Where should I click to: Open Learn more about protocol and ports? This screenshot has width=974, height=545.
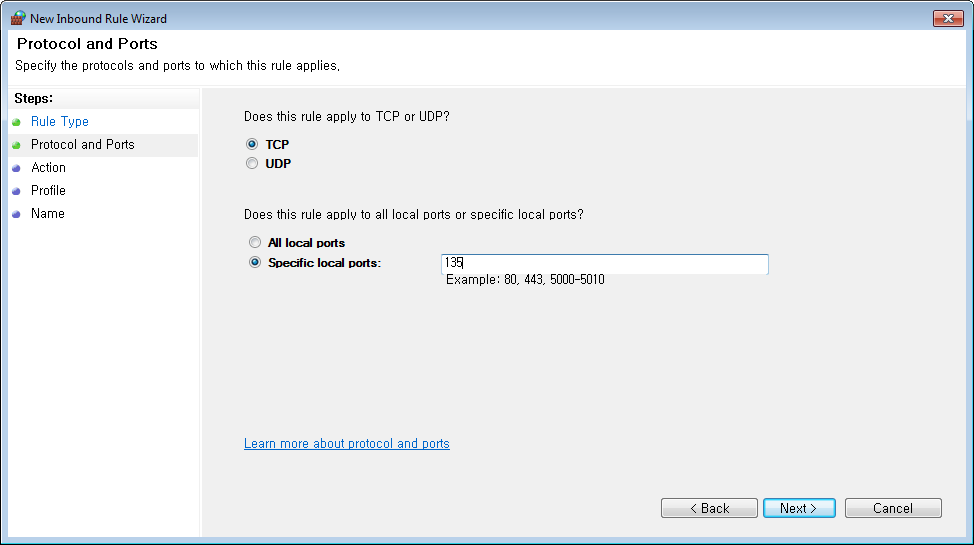[x=347, y=443]
